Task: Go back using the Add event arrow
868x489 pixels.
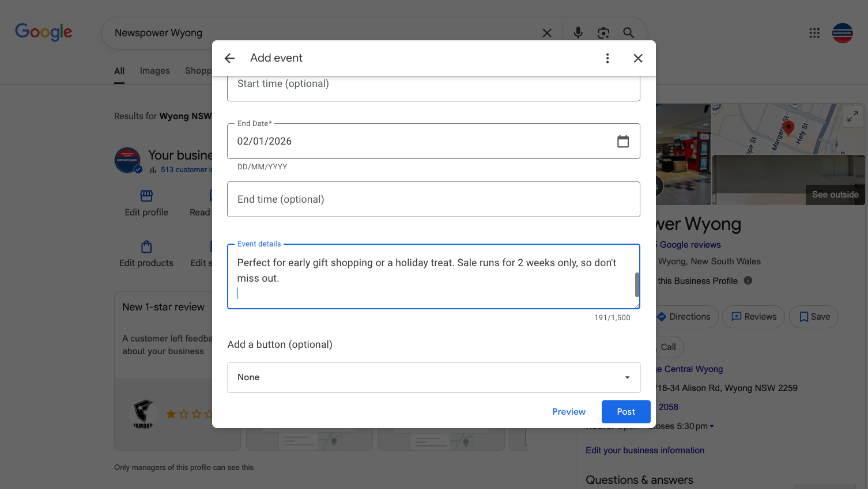Action: click(229, 58)
